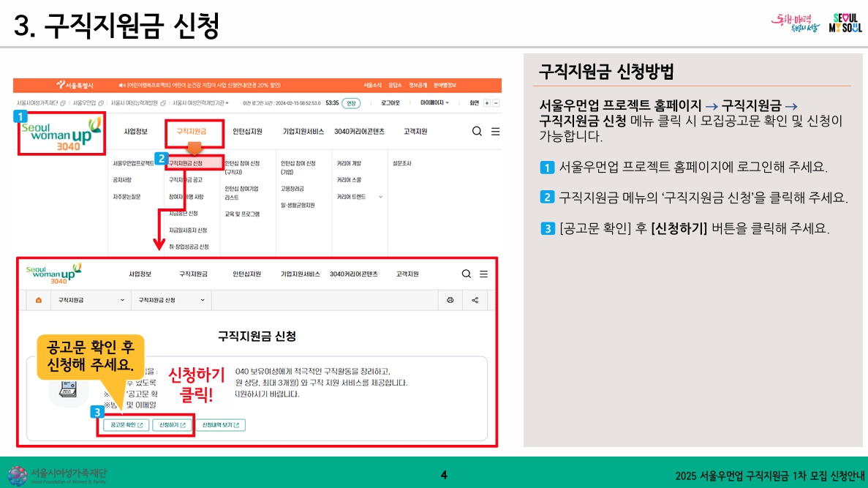Open 사업정보 menu in the dropdown-menu screenshot
This screenshot has height=488, width=868.
coord(135,131)
